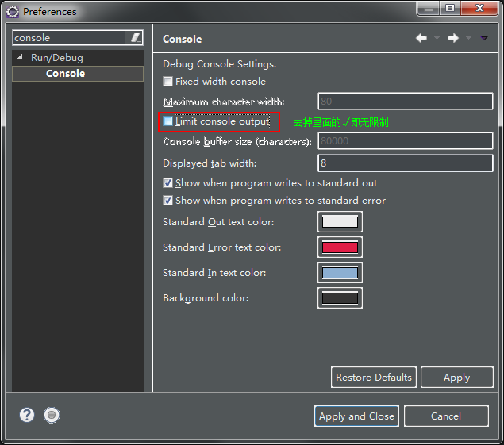Collapse the Run/Debug tree node
Image resolution: width=504 pixels, height=445 pixels.
(x=21, y=57)
